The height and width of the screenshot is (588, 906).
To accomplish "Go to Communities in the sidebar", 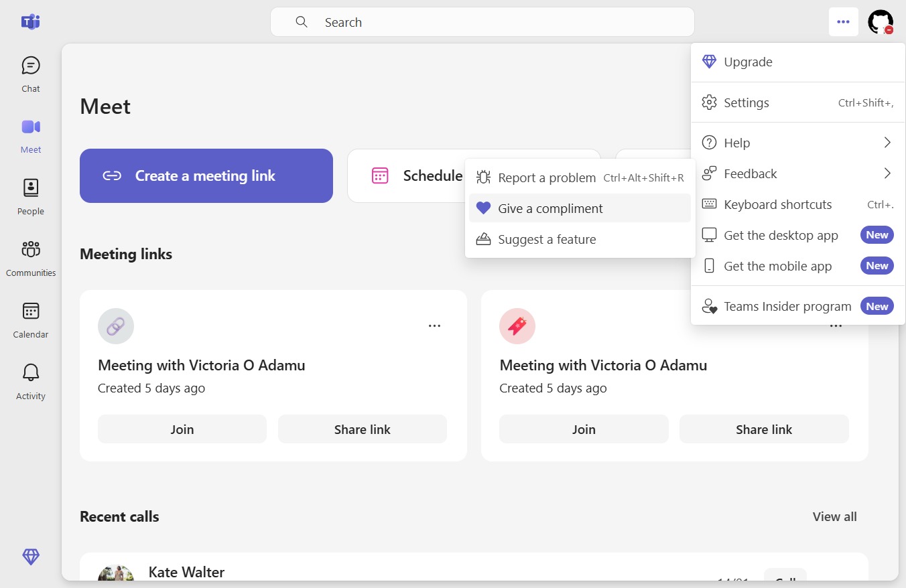I will coord(31,259).
